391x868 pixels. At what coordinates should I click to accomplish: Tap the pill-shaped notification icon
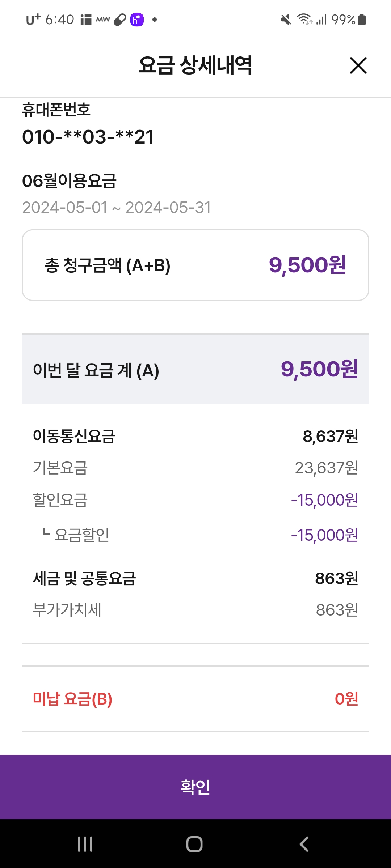pyautogui.click(x=120, y=20)
